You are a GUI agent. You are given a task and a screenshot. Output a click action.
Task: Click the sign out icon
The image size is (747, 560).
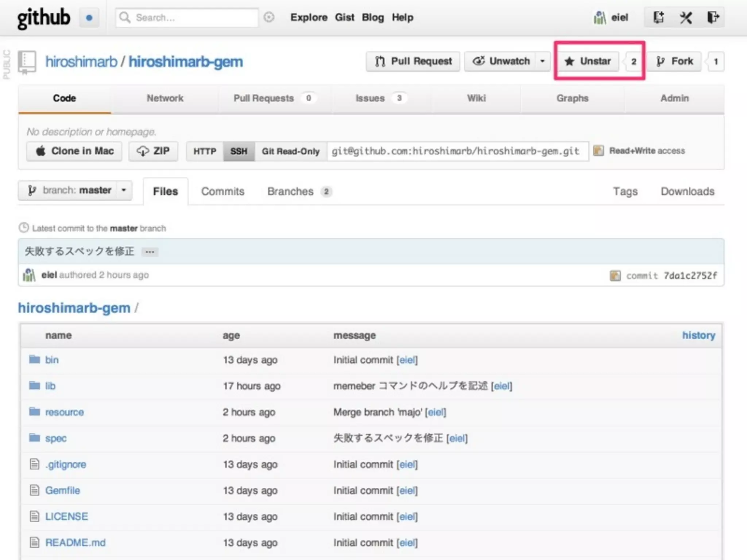(x=713, y=17)
